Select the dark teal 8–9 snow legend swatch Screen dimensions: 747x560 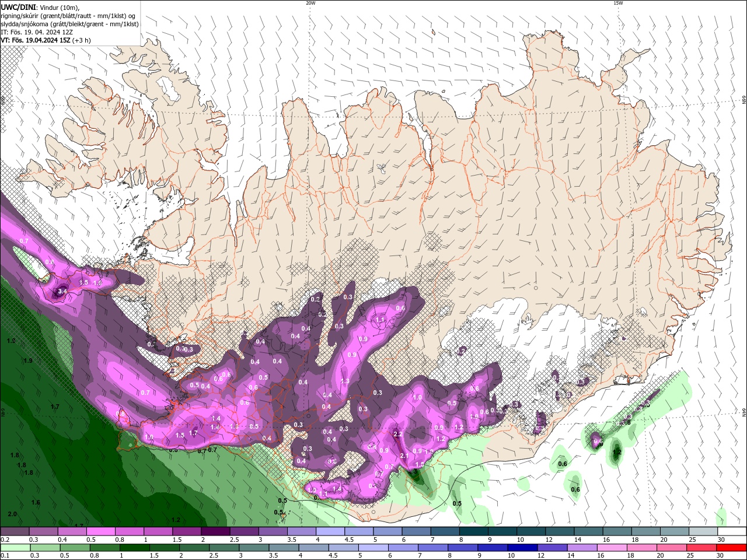[474, 531]
